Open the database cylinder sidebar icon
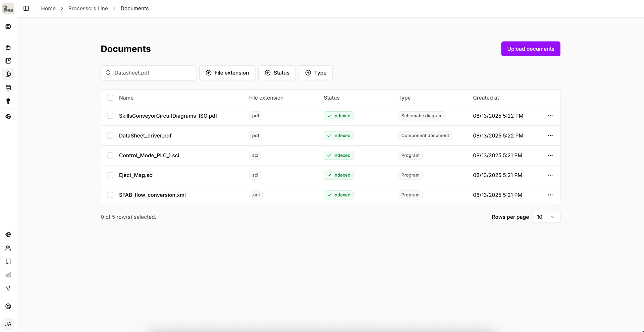 click(8, 88)
